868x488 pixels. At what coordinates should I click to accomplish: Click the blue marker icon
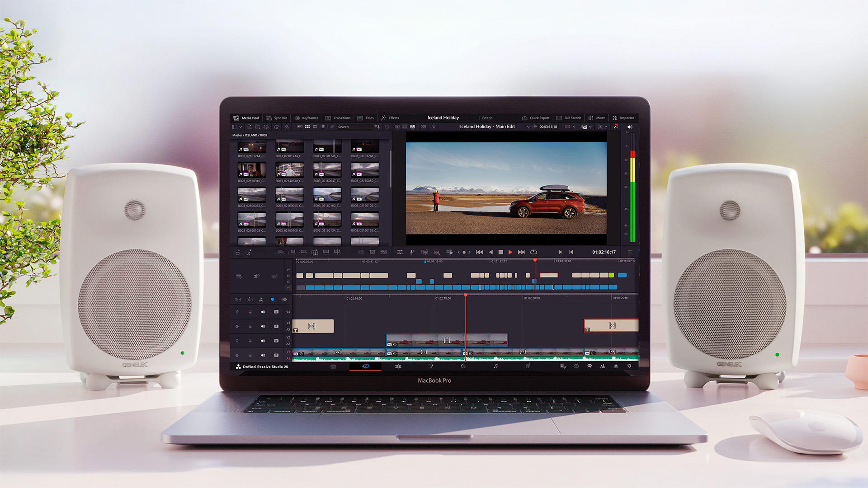272,300
